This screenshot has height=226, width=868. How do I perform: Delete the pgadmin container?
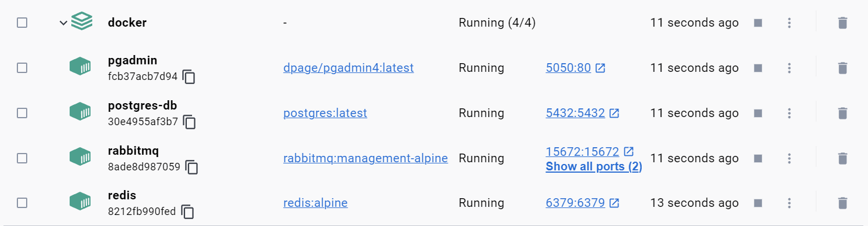pos(842,68)
